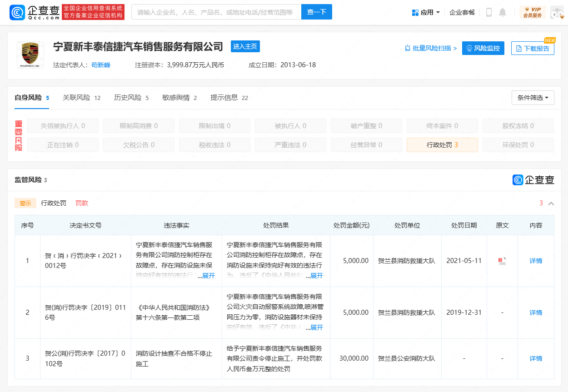Select the 失信被执行人 0 filter
The image size is (568, 392).
[63, 126]
